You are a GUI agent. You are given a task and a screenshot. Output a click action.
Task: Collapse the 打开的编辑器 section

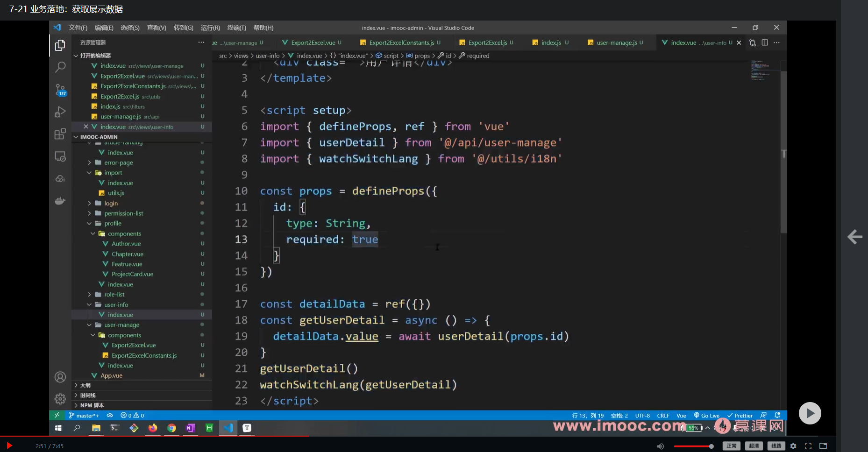coord(142,56)
